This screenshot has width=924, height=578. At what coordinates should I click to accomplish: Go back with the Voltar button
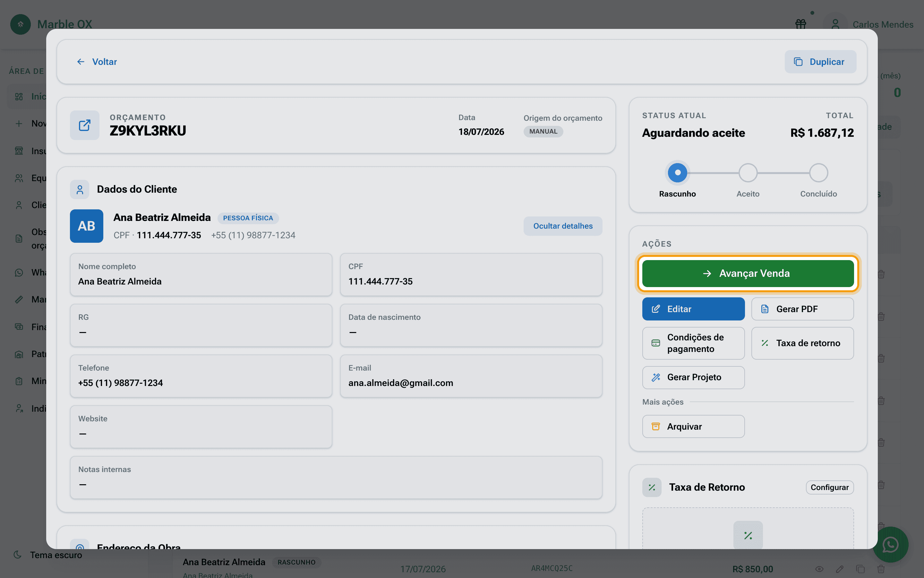pyautogui.click(x=97, y=62)
